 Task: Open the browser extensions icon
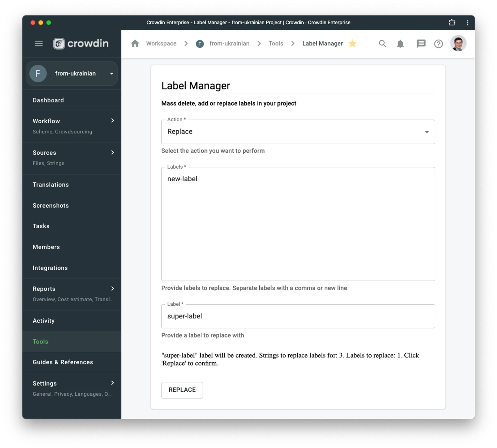[452, 23]
